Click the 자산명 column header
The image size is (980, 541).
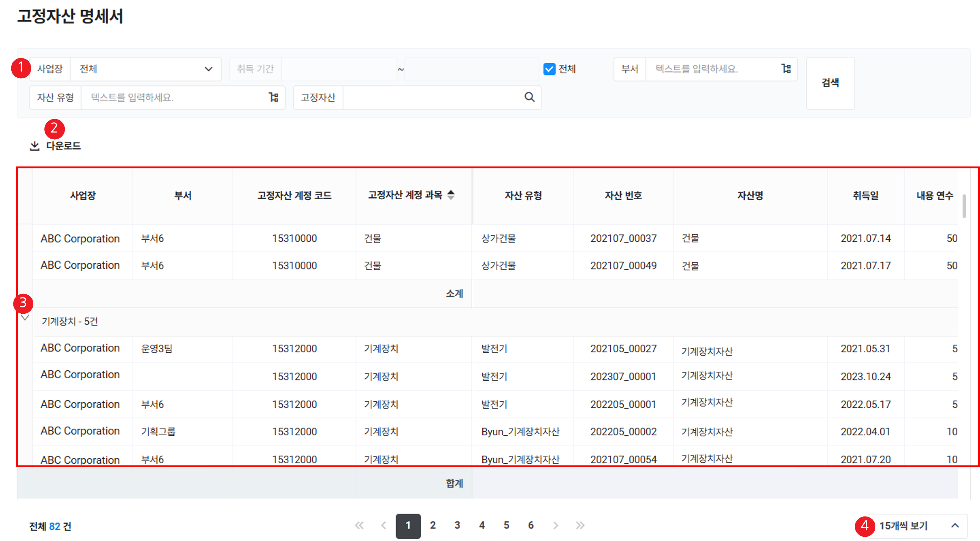750,195
